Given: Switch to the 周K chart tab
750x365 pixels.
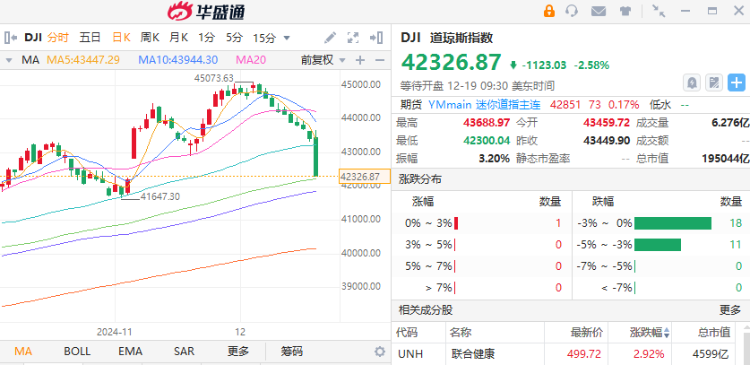Looking at the screenshot, I should pos(150,37).
